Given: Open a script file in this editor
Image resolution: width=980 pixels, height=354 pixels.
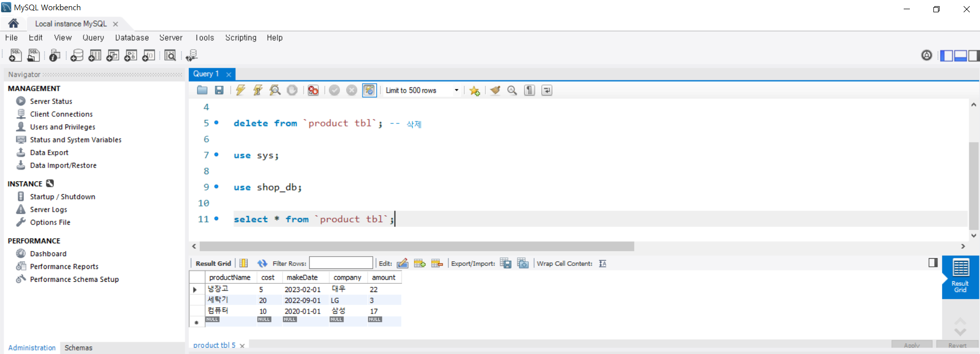Looking at the screenshot, I should pyautogui.click(x=202, y=90).
